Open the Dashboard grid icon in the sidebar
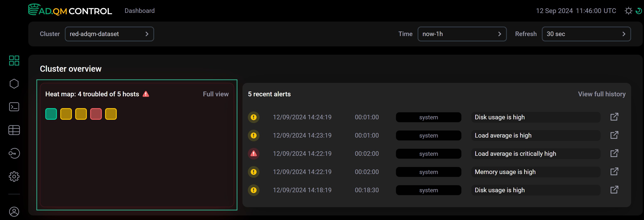The image size is (644, 220). 14,60
